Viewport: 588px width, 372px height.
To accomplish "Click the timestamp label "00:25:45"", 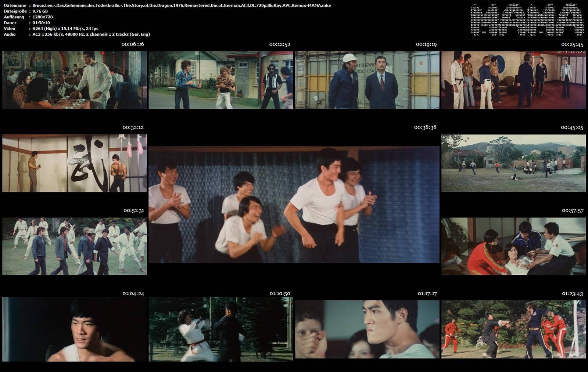I will [x=572, y=44].
